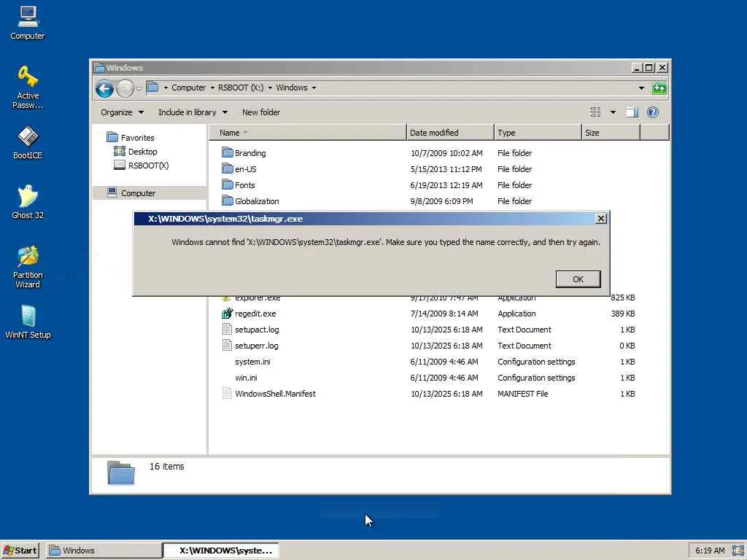Image resolution: width=747 pixels, height=560 pixels.
Task: Toggle the preview pane button
Action: point(632,112)
